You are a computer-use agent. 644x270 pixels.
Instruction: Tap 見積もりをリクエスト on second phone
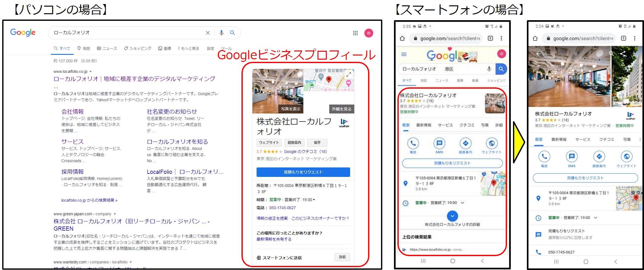(x=585, y=178)
